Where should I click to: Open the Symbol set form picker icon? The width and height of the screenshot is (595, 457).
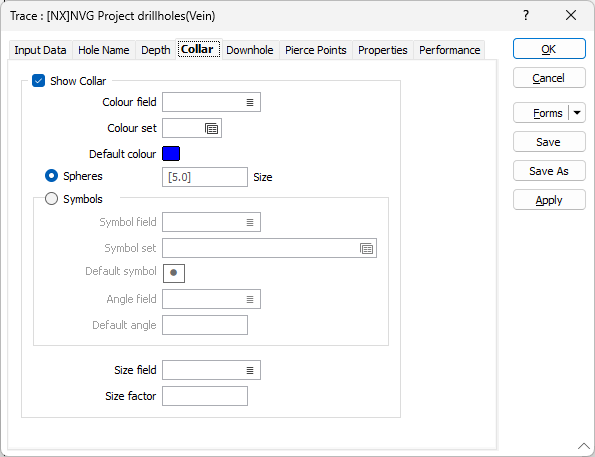pyautogui.click(x=366, y=249)
